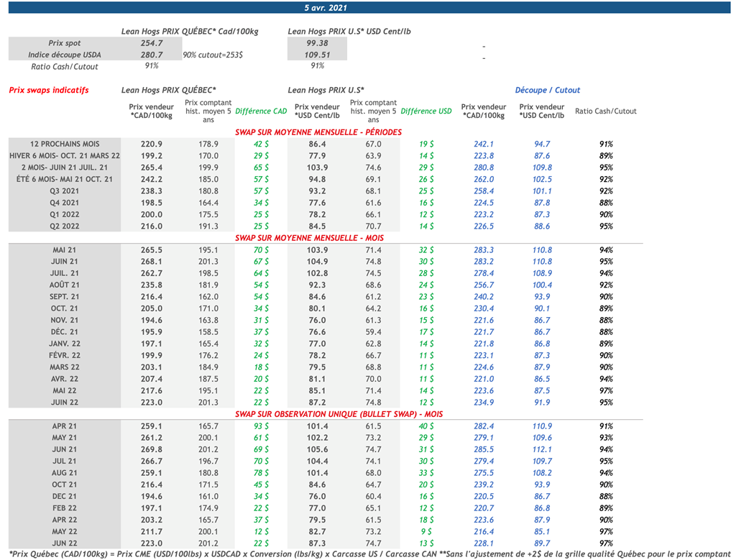Image resolution: width=736 pixels, height=560 pixels.
Task: Click the BULLET SWAP section heading
Action: (x=339, y=414)
